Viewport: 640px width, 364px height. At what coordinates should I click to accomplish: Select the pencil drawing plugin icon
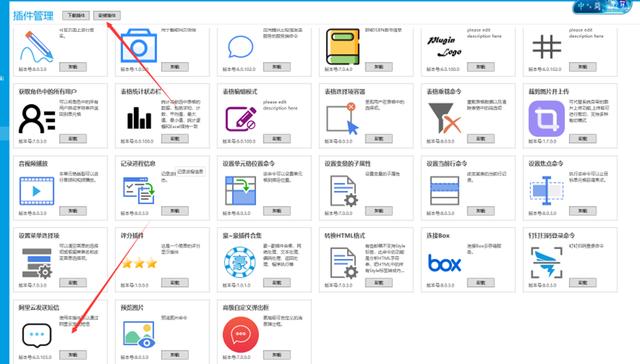tap(36, 47)
